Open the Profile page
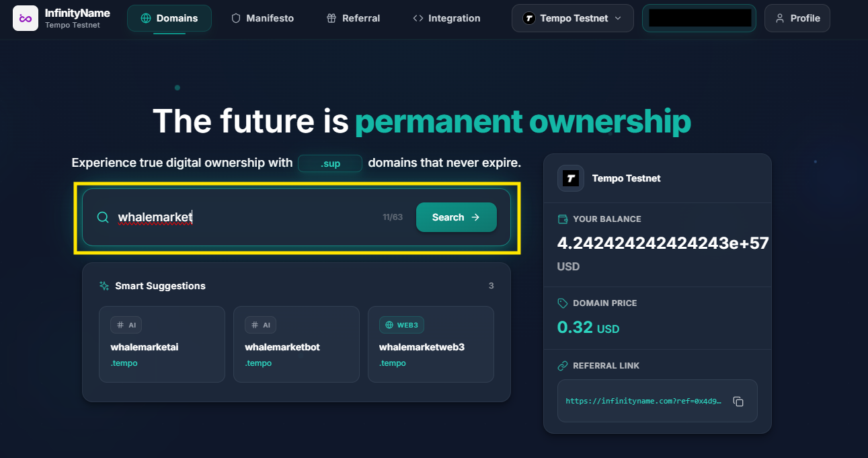868x458 pixels. [x=797, y=18]
